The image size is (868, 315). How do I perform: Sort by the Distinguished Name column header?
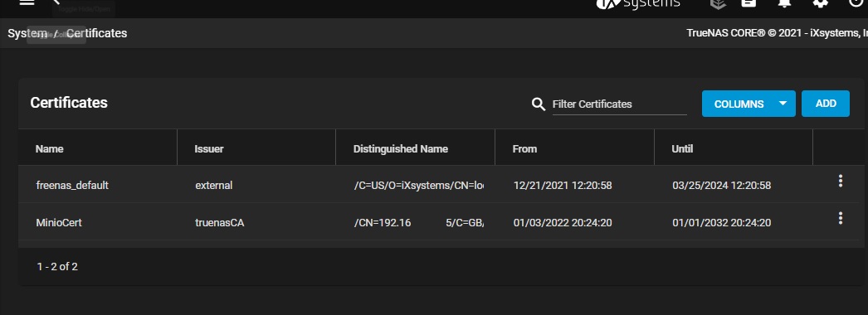pos(401,148)
